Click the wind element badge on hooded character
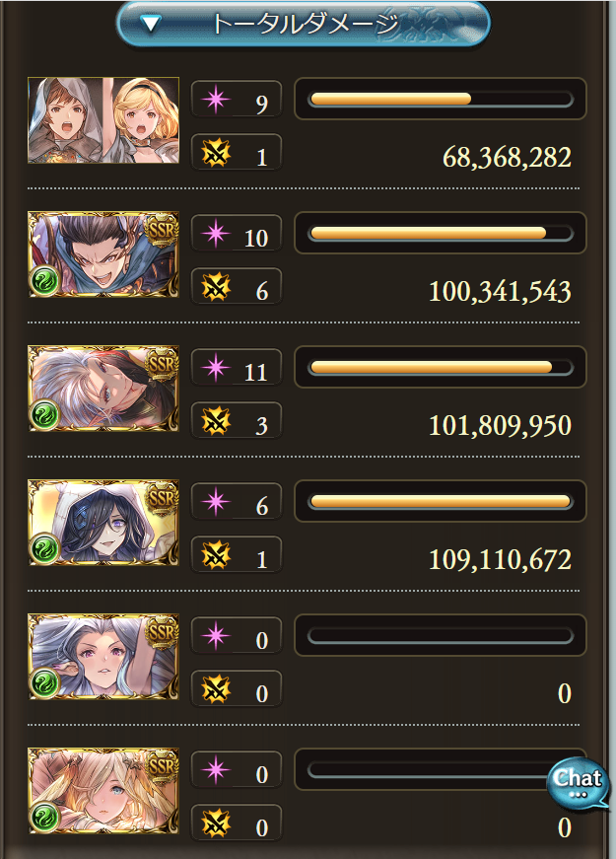This screenshot has height=859, width=616. tap(45, 549)
